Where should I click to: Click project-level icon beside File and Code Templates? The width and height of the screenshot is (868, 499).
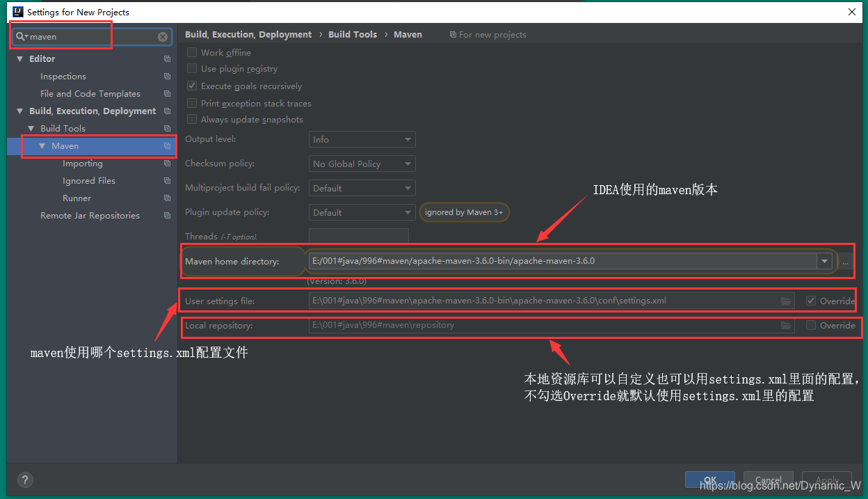click(167, 94)
